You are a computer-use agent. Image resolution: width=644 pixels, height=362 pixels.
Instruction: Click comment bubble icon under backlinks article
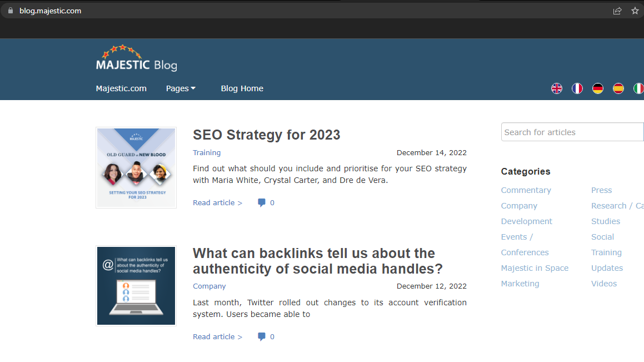pyautogui.click(x=261, y=336)
